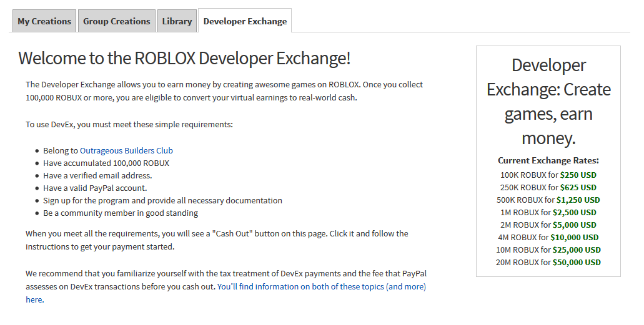Click the 4M ROBUX for $10,000 USD rate
This screenshot has height=325, width=644.
point(548,238)
